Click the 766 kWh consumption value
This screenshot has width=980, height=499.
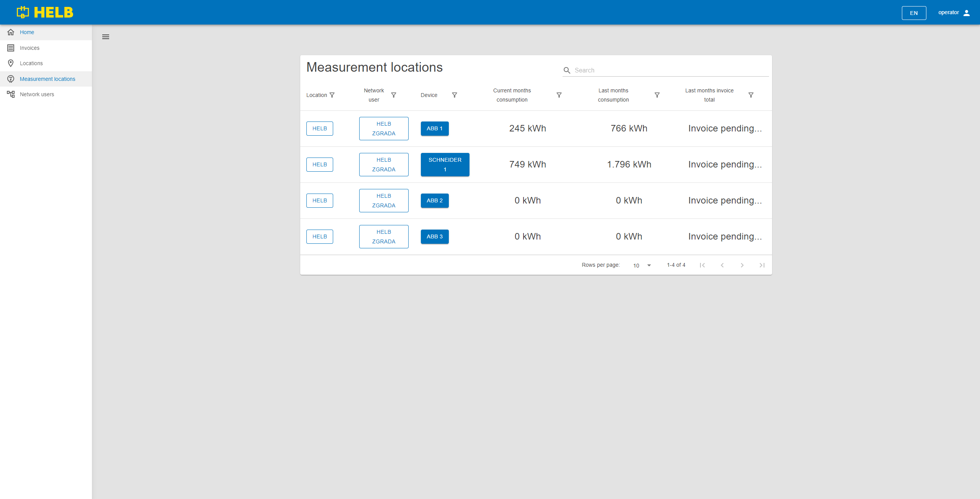pyautogui.click(x=629, y=128)
